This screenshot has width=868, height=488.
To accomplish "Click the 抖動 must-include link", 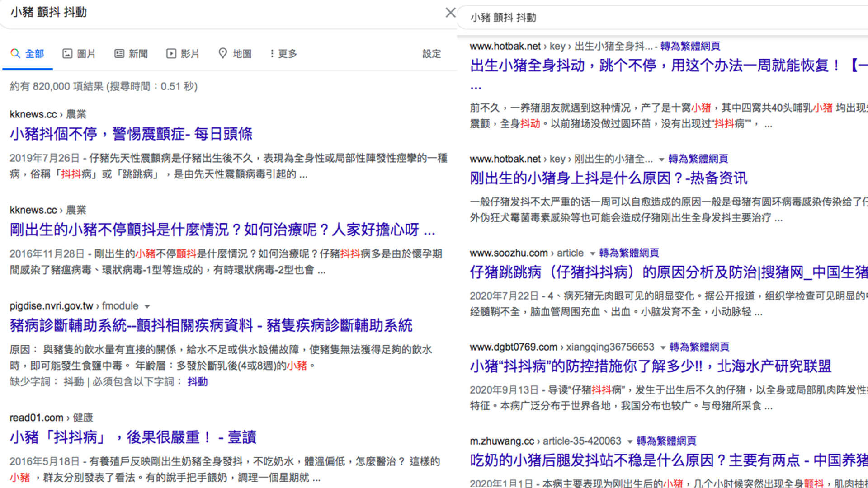I will pyautogui.click(x=198, y=382).
